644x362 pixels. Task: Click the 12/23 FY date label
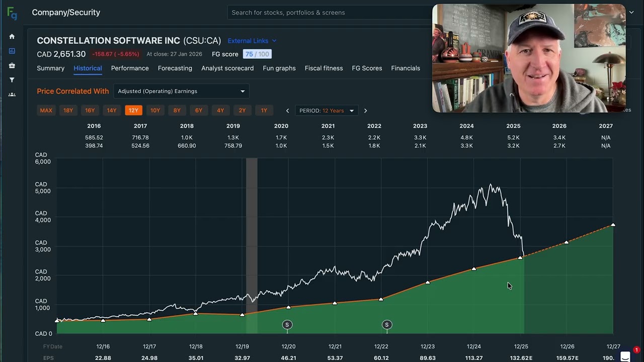(427, 346)
